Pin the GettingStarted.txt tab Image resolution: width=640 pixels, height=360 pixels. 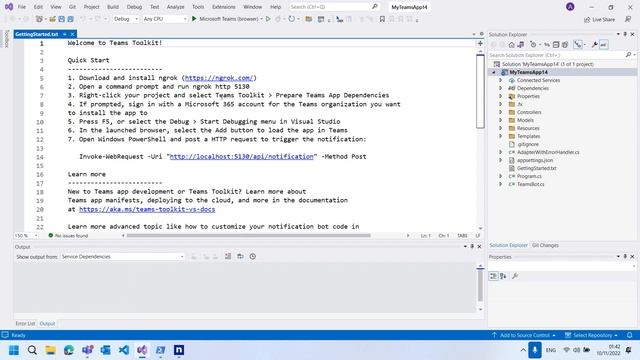[64, 34]
